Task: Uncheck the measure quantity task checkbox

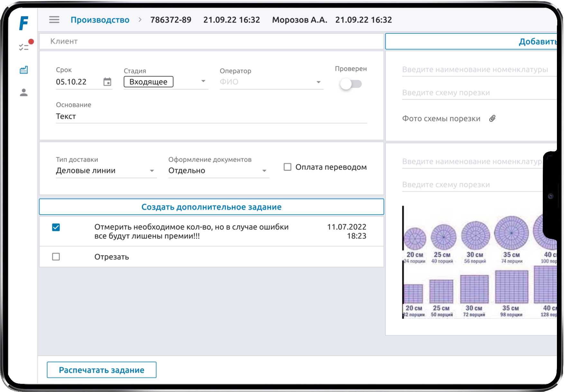Action: 56,227
